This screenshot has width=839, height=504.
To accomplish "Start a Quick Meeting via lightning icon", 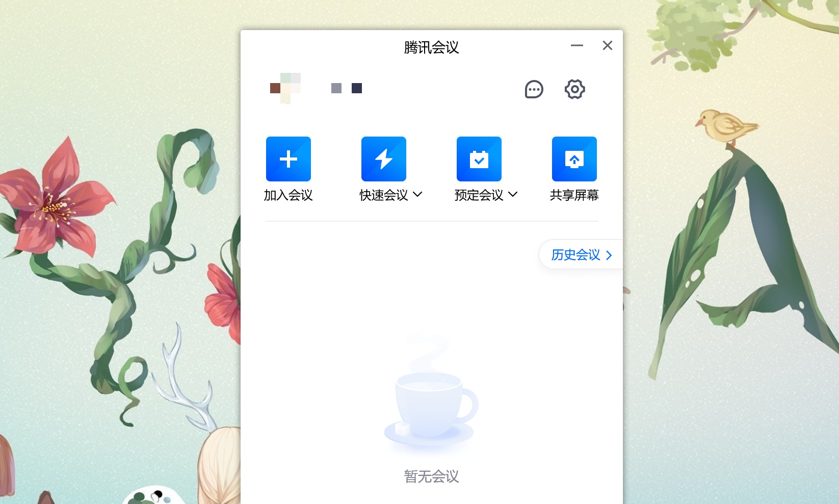I will (x=384, y=159).
